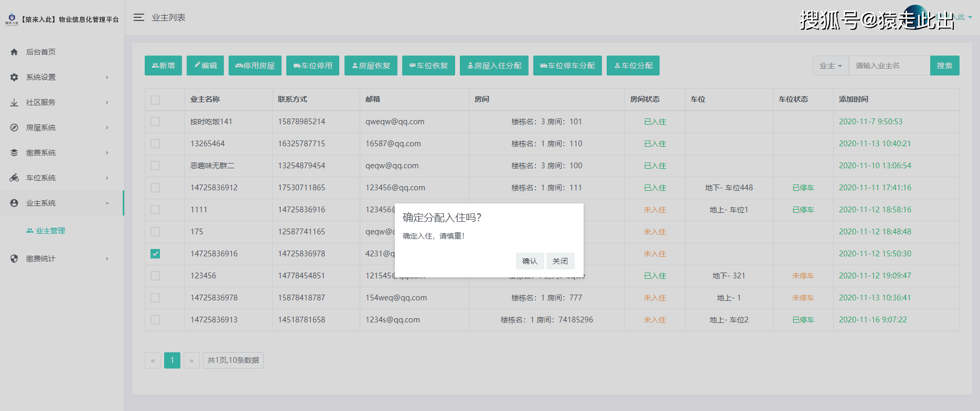Click the platform logo icon at top left
Screen dimensions: 980x411
(x=12, y=19)
